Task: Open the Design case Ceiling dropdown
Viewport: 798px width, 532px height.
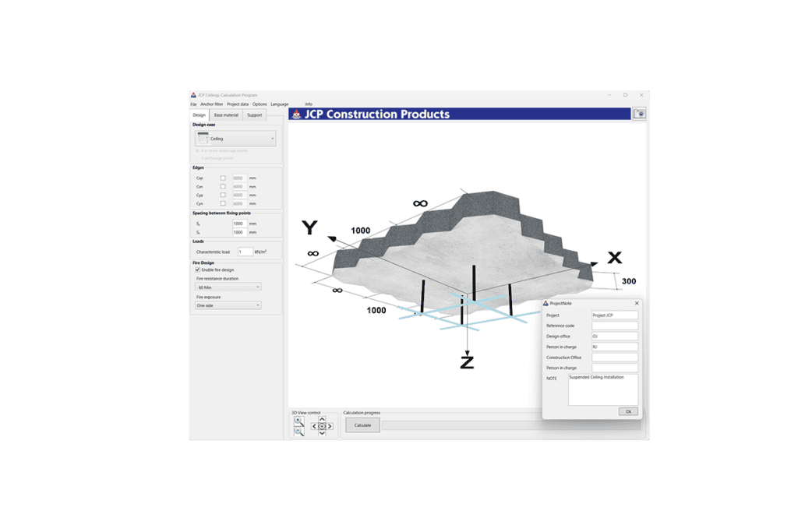Action: tap(235, 139)
